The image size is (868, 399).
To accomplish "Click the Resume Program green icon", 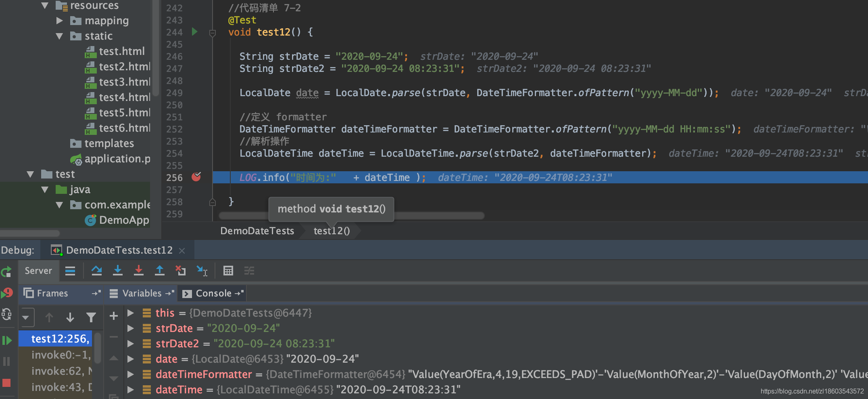I will pyautogui.click(x=7, y=340).
